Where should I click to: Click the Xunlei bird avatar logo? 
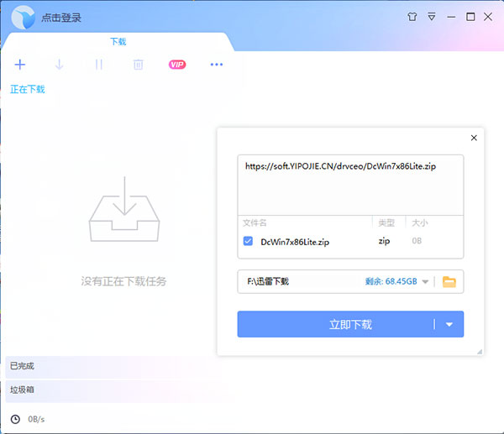coord(24,18)
